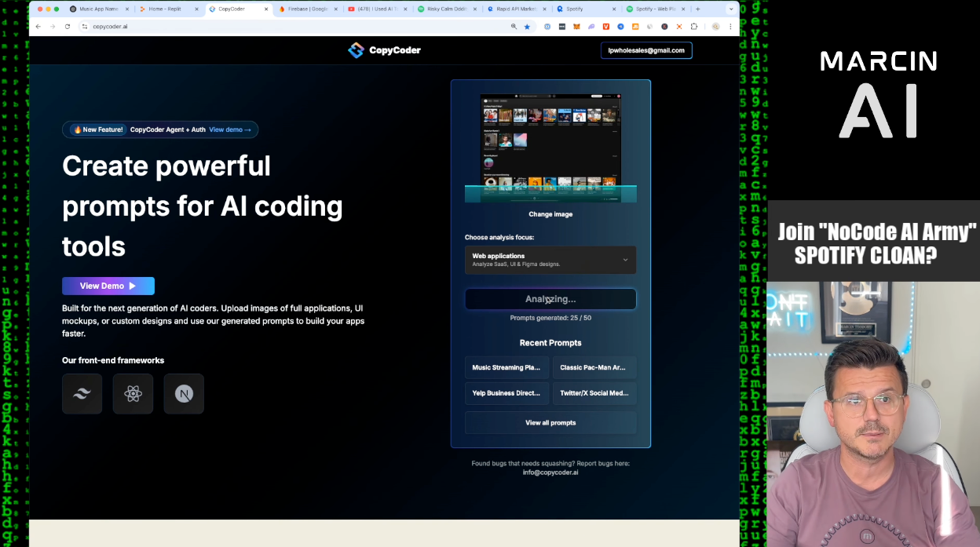This screenshot has height=547, width=980.
Task: Reload the page with refresh icon
Action: point(68,26)
